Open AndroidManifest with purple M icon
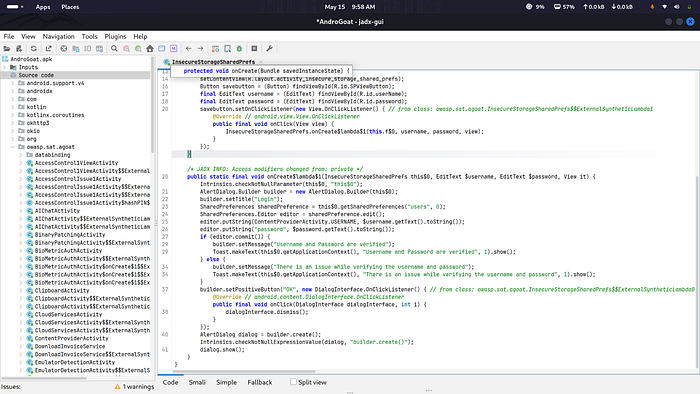The height and width of the screenshot is (394, 700). pos(174,49)
